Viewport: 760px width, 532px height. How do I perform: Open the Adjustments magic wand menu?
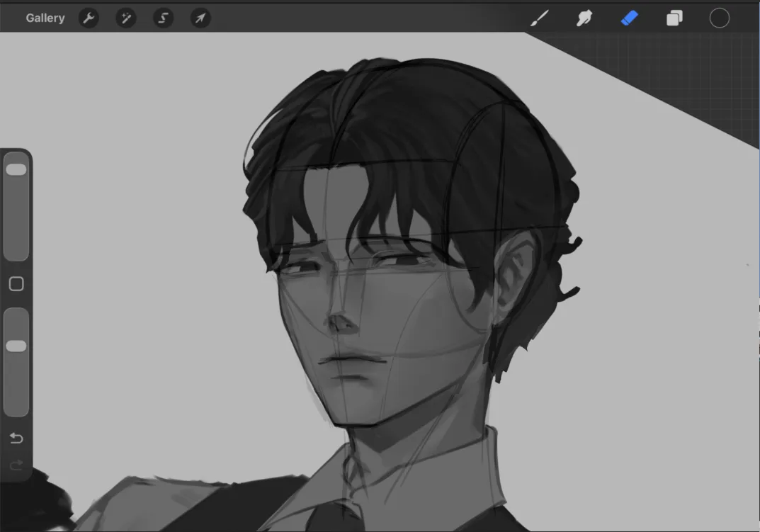(126, 18)
